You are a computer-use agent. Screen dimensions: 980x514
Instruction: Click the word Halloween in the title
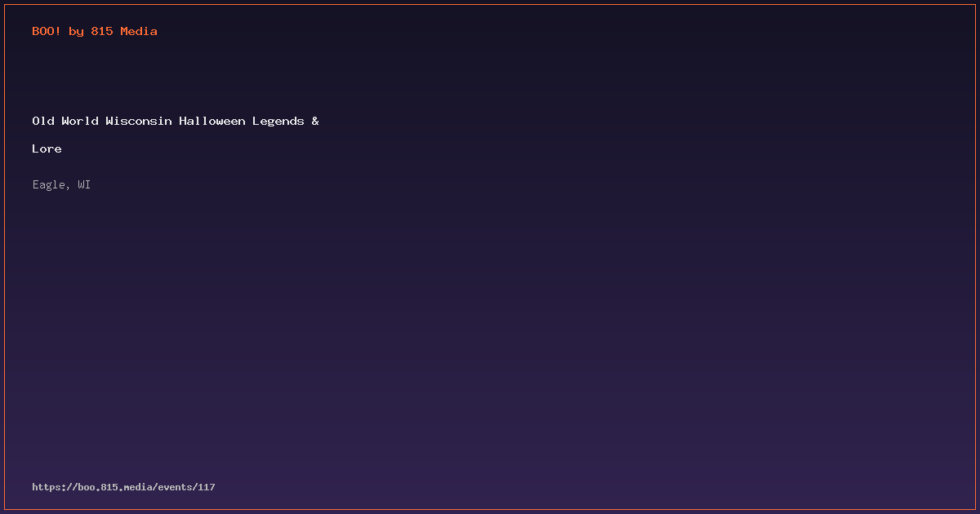[x=212, y=121]
